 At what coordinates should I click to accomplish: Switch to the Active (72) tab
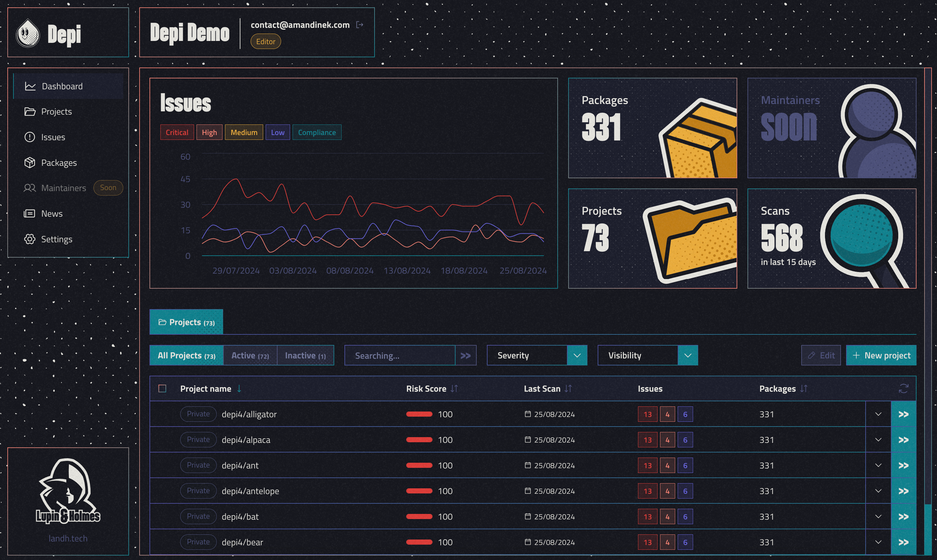[x=250, y=356]
